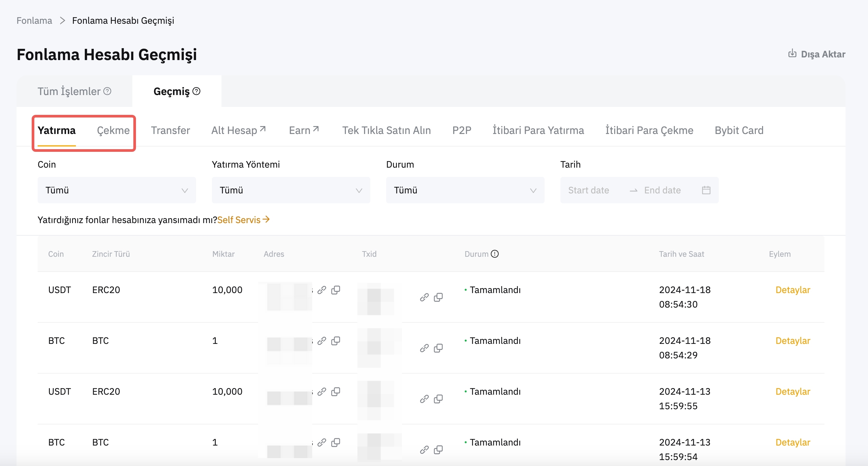The width and height of the screenshot is (868, 466).
Task: Click the Dışa Aktar export icon
Action: click(792, 53)
